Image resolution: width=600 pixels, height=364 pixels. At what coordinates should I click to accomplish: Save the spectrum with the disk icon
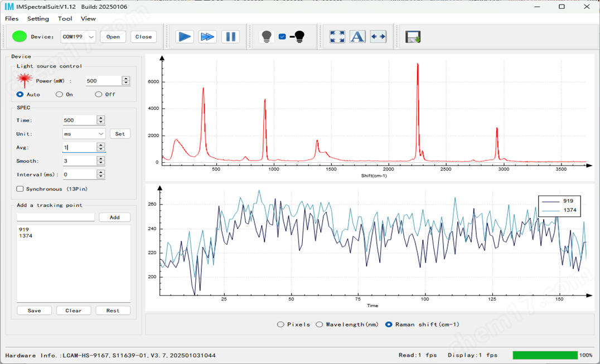(x=413, y=37)
